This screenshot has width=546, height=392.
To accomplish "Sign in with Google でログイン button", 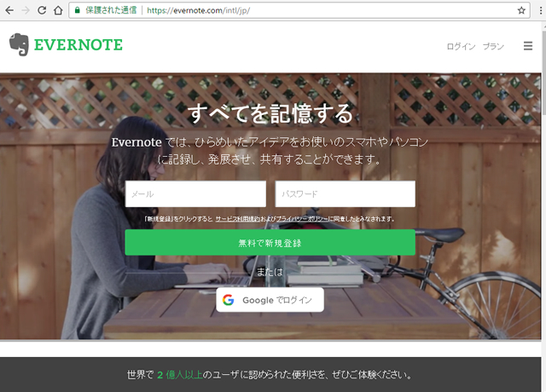I will point(270,300).
